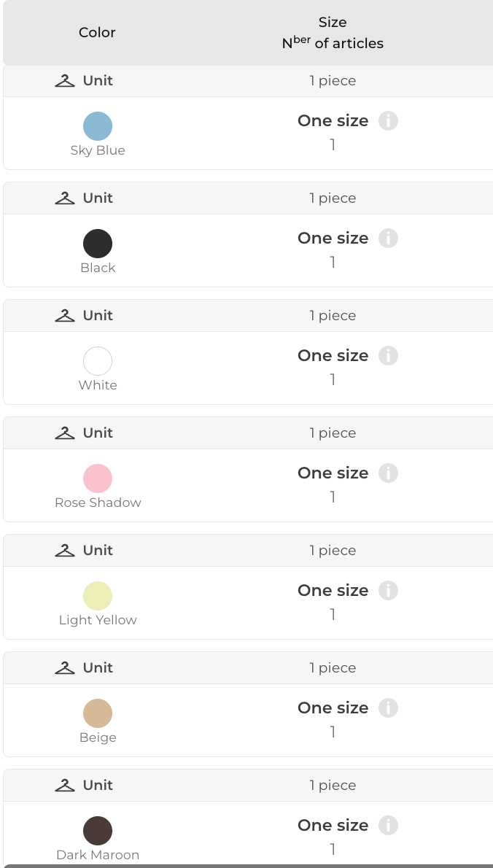Click the info icon beside Black's One size
Screen dimensions: 493x868
388,239
